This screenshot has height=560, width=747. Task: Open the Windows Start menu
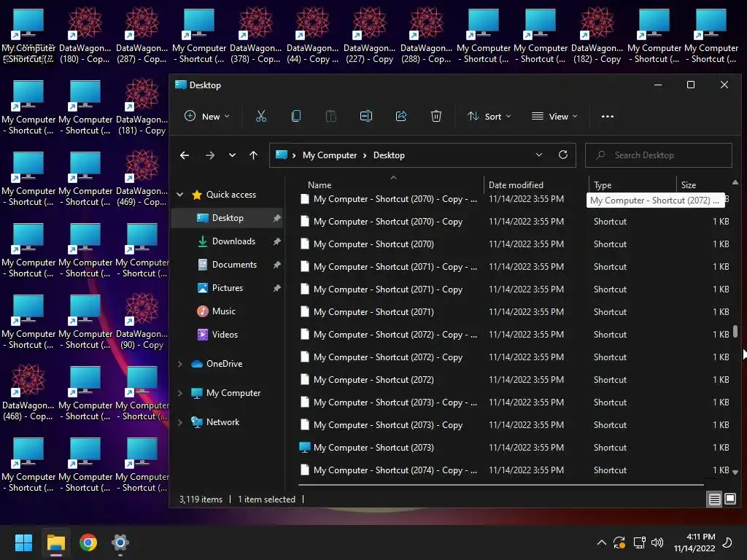point(23,542)
